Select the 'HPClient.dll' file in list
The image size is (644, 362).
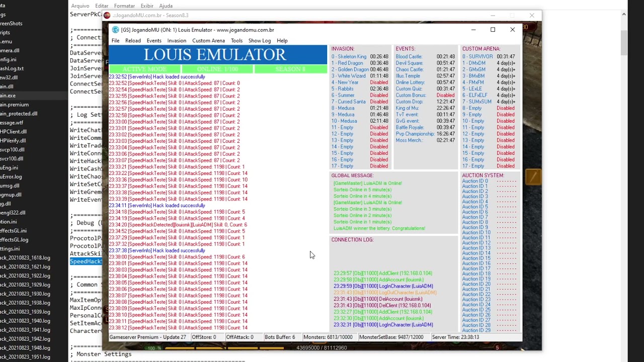point(14,132)
